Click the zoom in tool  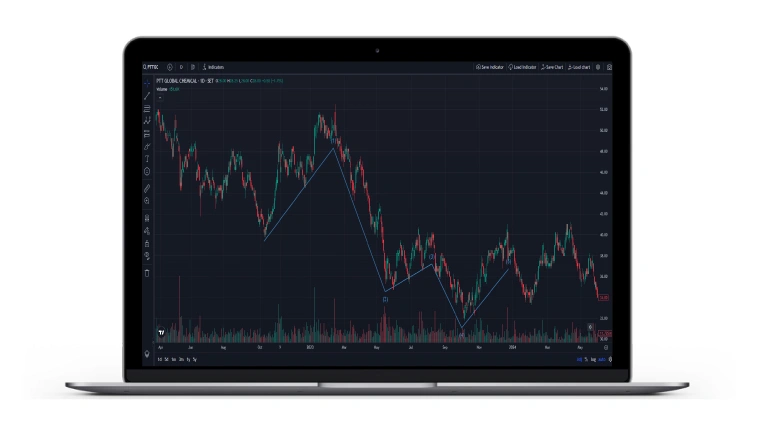147,201
